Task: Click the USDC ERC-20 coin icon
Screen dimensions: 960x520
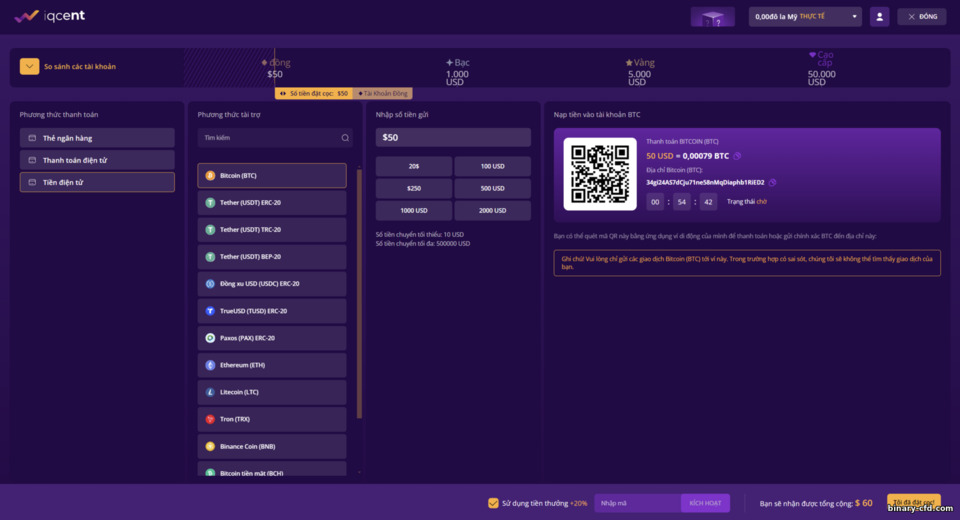Action: pyautogui.click(x=210, y=284)
